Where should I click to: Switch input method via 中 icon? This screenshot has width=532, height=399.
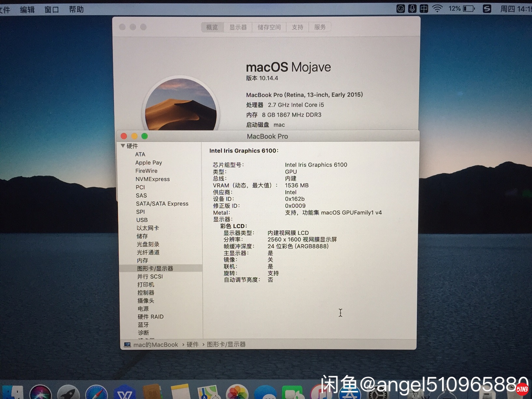coord(424,9)
